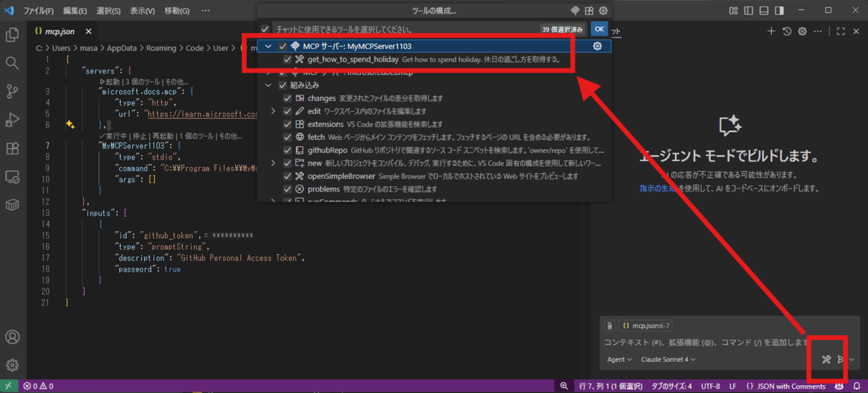The height and width of the screenshot is (393, 868).
Task: Open the send button options chevron
Action: click(x=851, y=359)
